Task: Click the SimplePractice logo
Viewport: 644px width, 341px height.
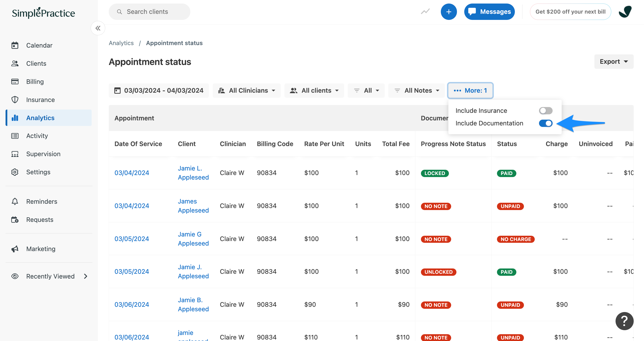Action: pyautogui.click(x=43, y=13)
